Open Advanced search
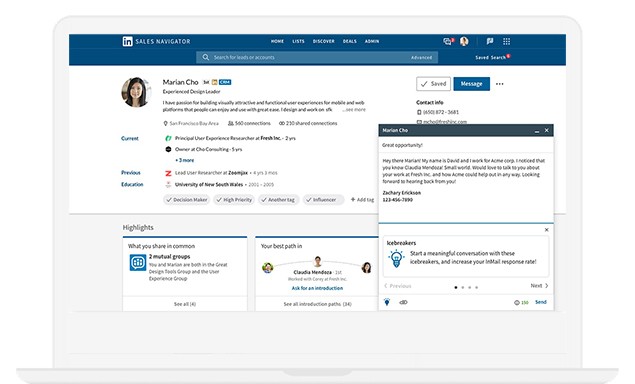The image size is (635, 384). 422,58
